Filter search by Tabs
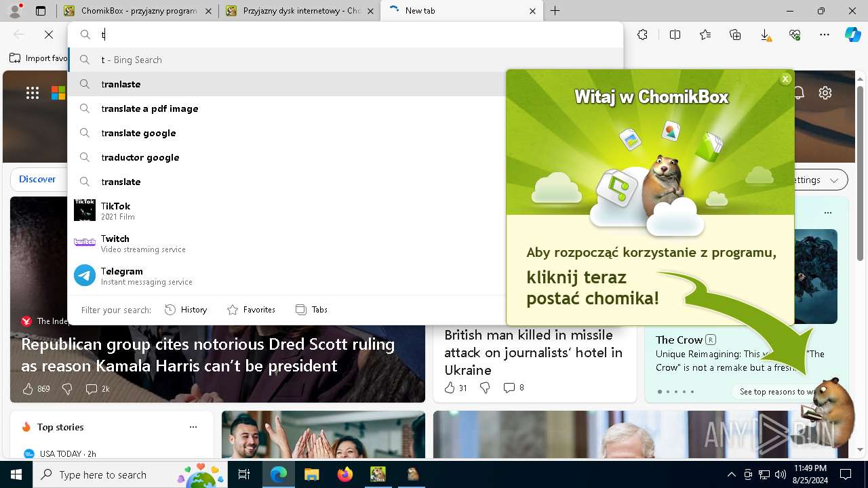Screen dimensions: 868x488 pyautogui.click(x=312, y=310)
